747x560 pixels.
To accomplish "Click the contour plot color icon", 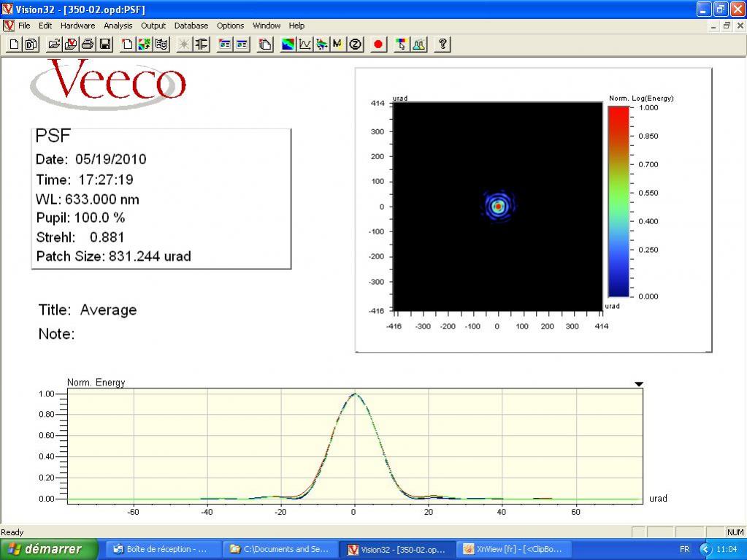I will (289, 45).
